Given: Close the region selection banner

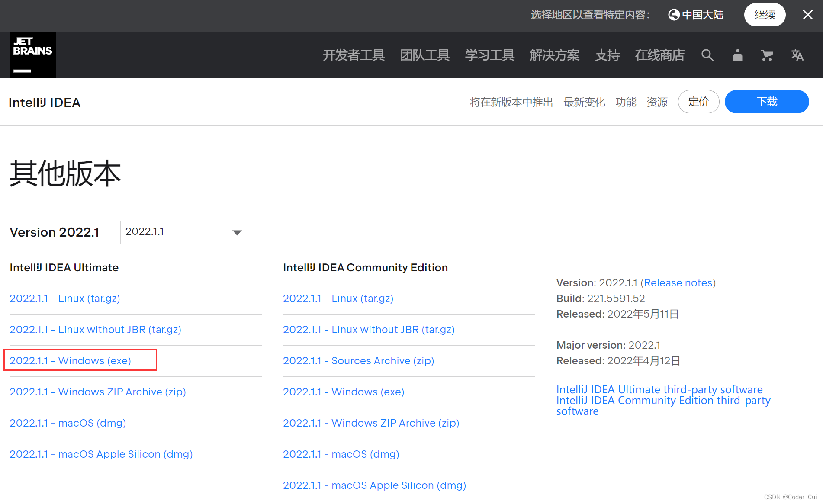Looking at the screenshot, I should click(807, 15).
